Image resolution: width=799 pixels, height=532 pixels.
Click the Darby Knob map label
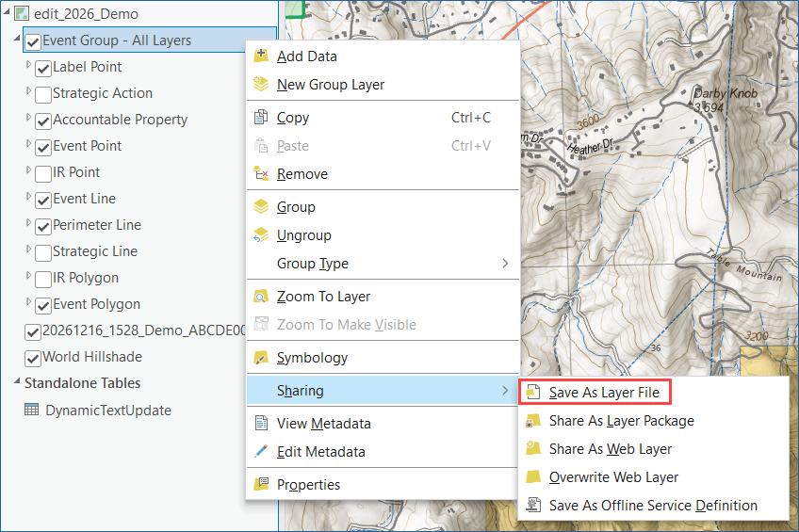[x=726, y=93]
